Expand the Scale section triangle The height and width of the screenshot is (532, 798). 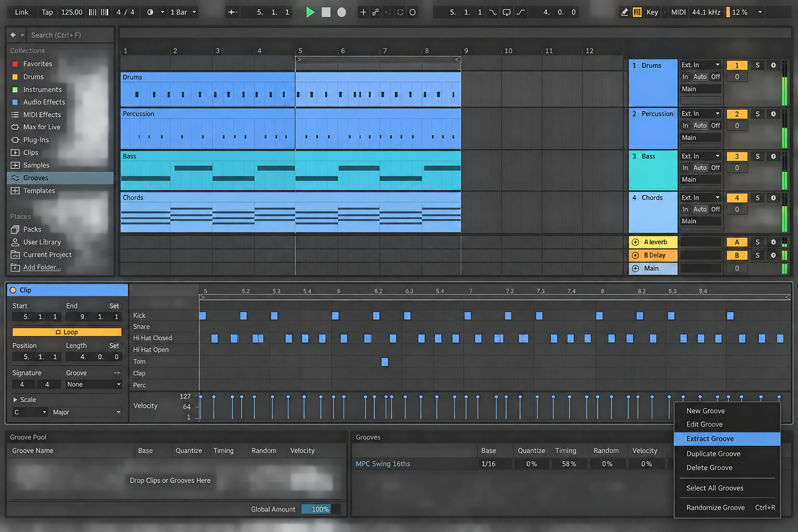15,400
